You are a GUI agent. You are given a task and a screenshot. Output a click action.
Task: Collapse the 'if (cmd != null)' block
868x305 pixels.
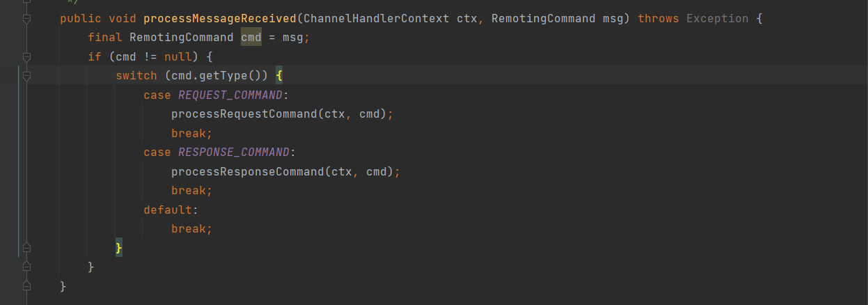click(x=26, y=57)
